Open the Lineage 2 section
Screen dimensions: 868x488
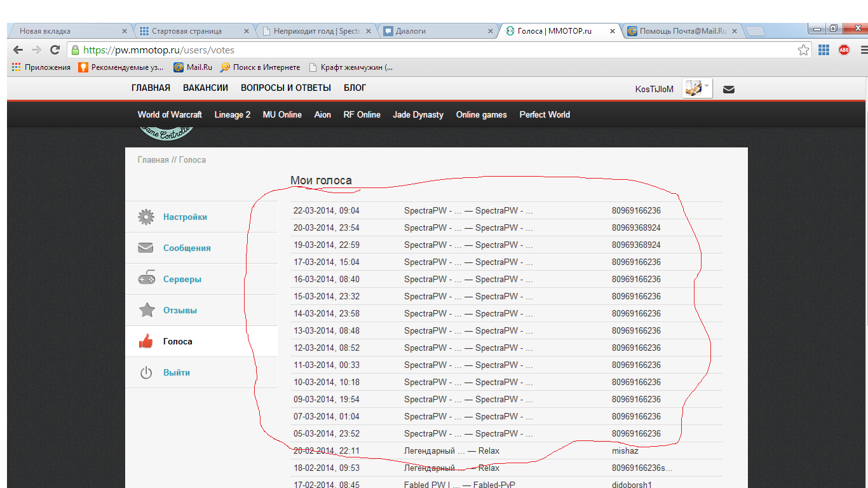(x=233, y=114)
